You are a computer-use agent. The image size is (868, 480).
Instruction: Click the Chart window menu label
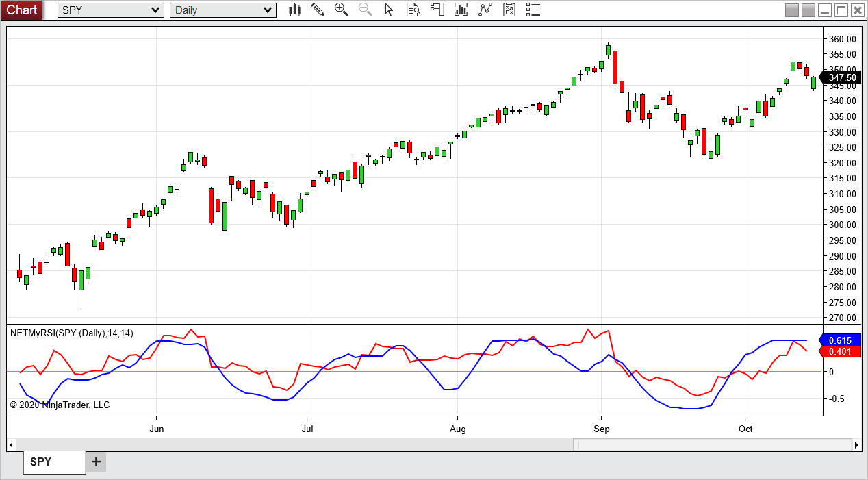click(22, 10)
